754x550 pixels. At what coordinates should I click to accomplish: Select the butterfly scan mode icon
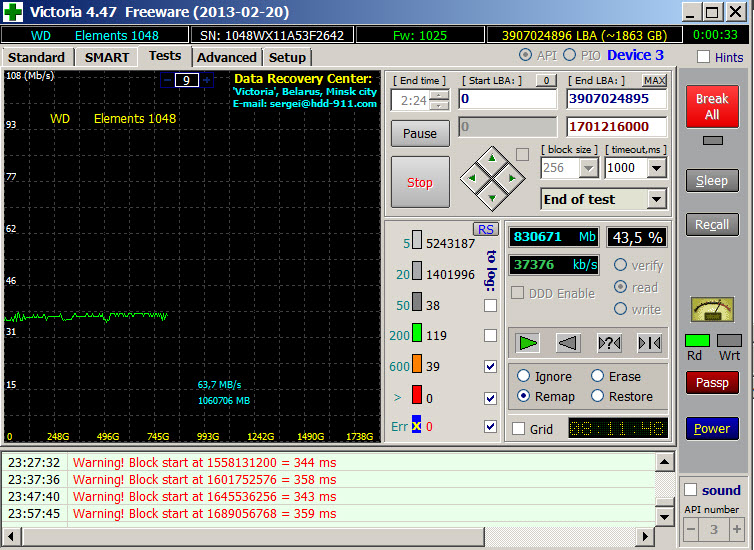click(649, 343)
